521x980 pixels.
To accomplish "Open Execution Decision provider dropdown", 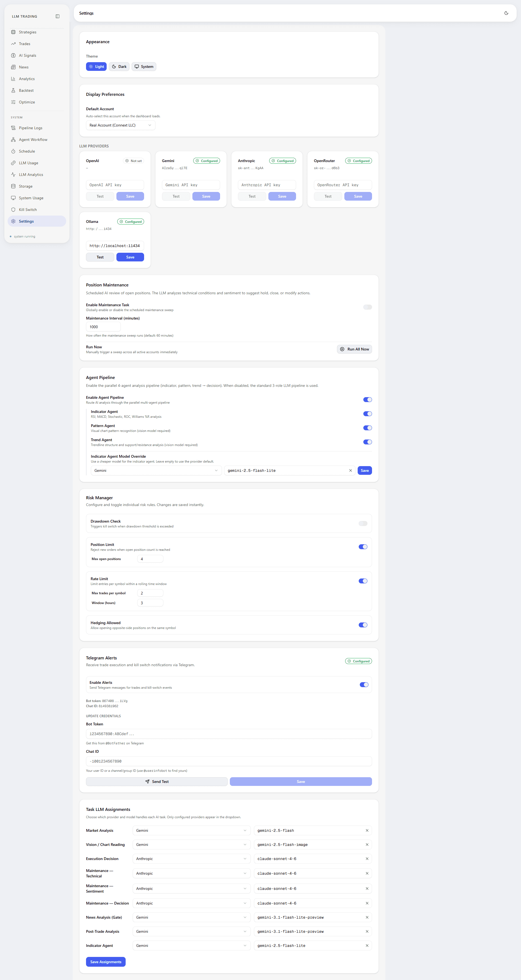I will click(191, 859).
